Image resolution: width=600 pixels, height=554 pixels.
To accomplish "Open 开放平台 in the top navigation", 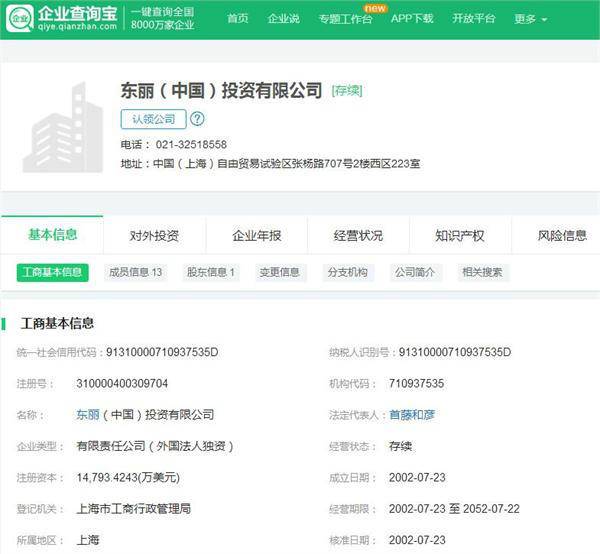I will [474, 18].
